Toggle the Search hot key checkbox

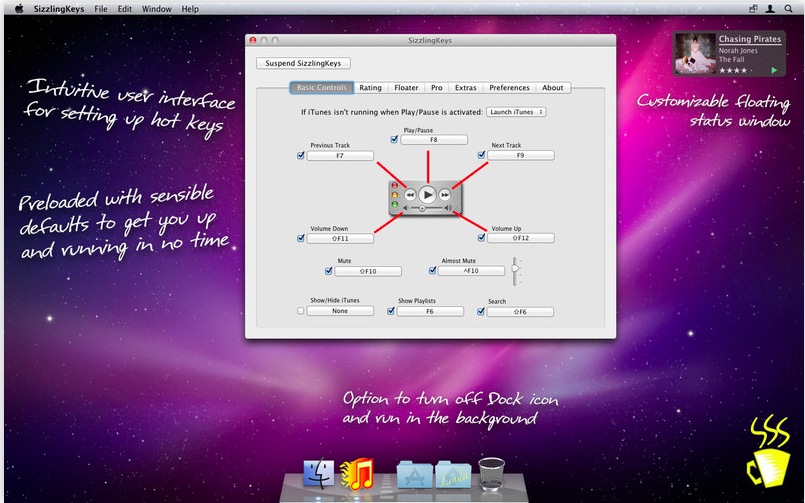coord(481,311)
